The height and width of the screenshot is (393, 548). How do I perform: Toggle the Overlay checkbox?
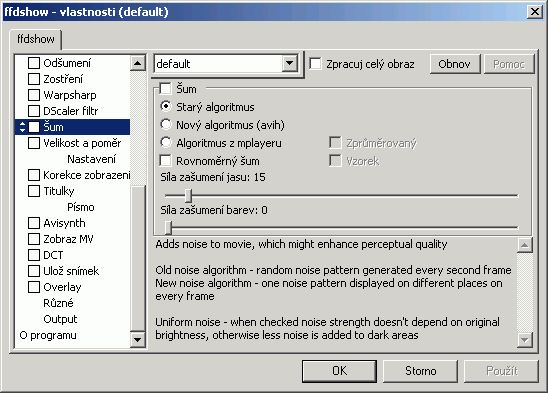pos(34,287)
